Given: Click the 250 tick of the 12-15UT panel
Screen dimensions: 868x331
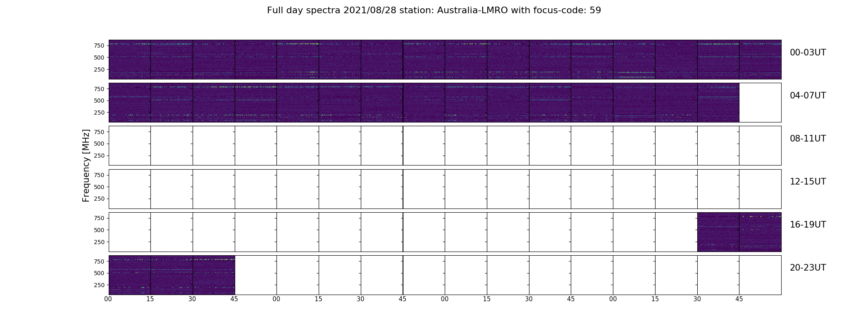Looking at the screenshot, I should (99, 199).
